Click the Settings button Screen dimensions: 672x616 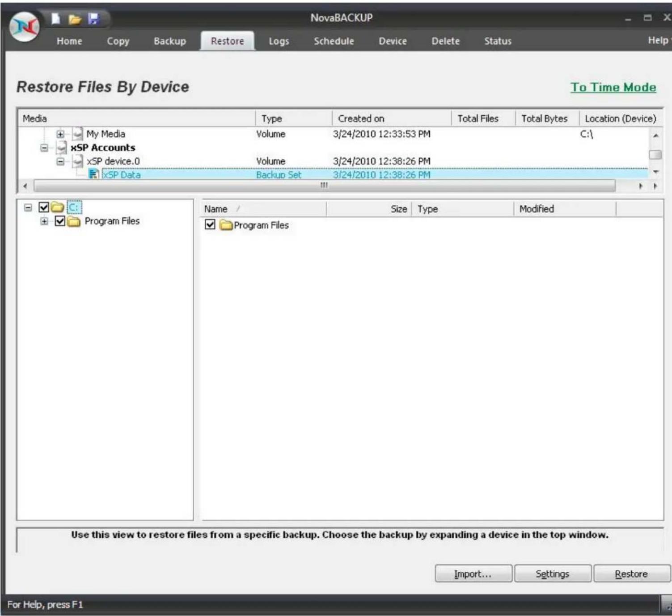pyautogui.click(x=553, y=574)
